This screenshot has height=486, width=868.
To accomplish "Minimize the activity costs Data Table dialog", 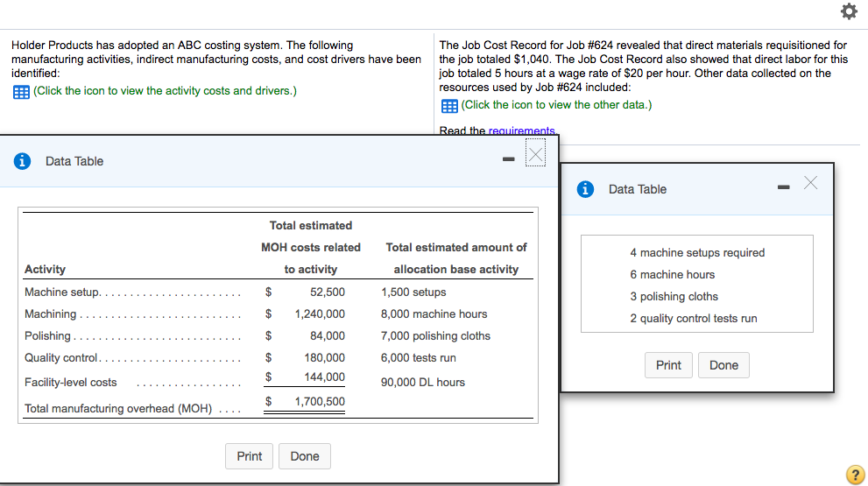I will click(x=508, y=159).
